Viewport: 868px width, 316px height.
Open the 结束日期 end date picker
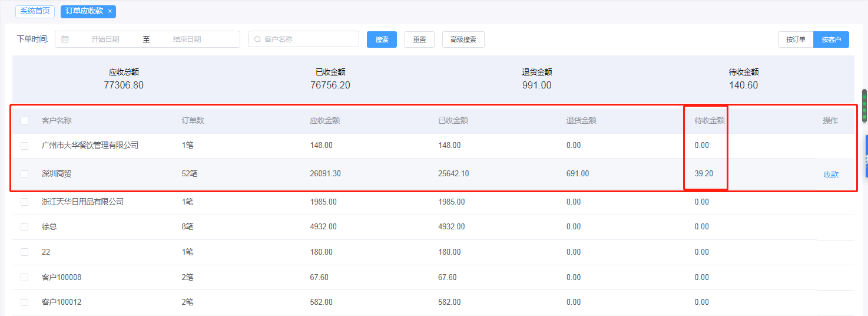(187, 39)
